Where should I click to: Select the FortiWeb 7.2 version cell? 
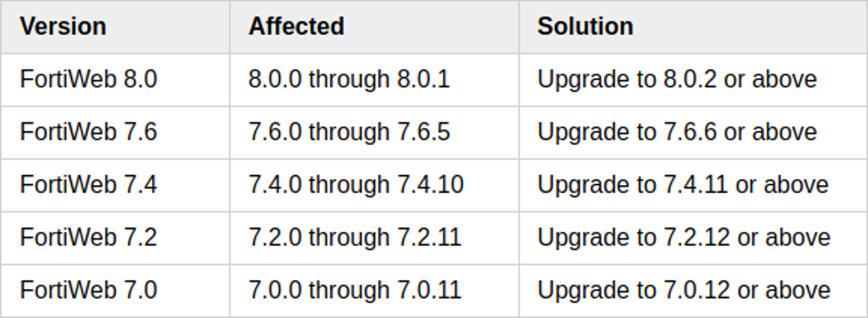point(88,238)
